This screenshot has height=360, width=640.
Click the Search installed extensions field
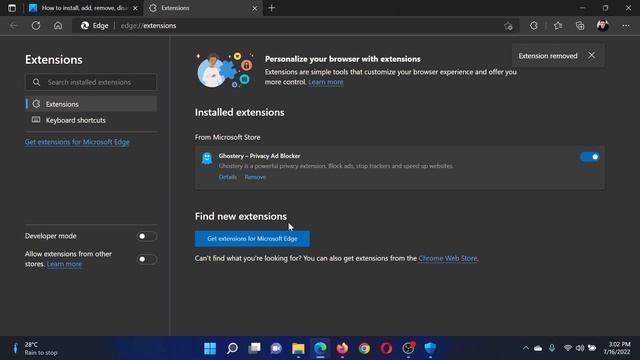click(x=91, y=82)
